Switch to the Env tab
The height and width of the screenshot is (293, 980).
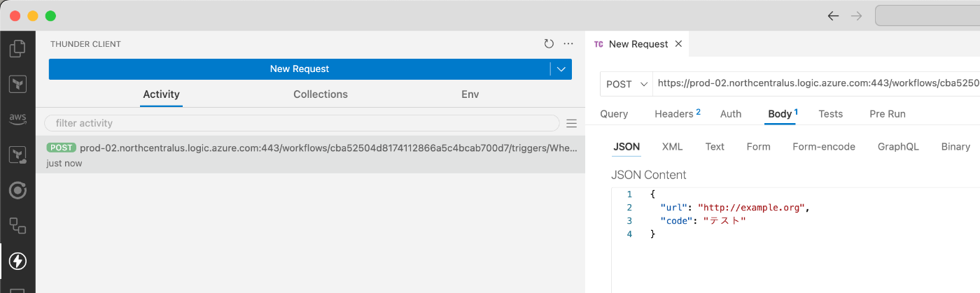point(470,94)
